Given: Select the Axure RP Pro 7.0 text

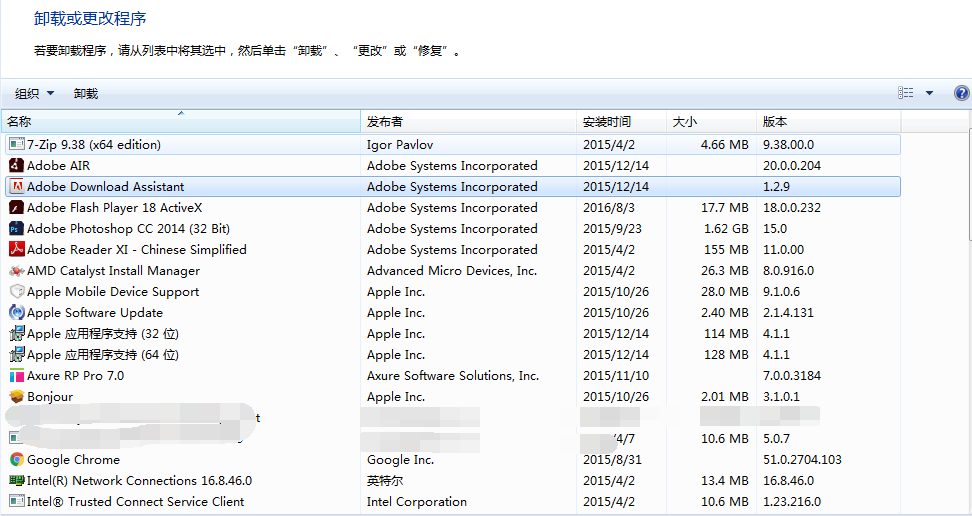Looking at the screenshot, I should [x=76, y=376].
